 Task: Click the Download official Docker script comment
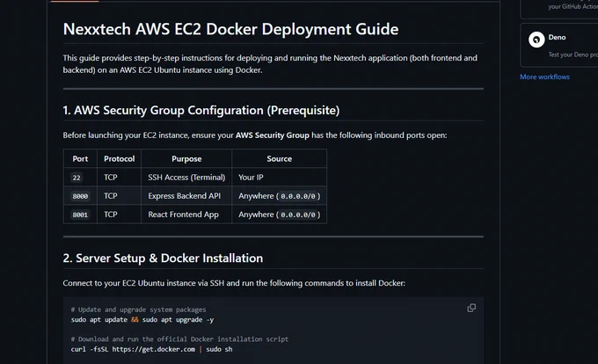pos(179,339)
